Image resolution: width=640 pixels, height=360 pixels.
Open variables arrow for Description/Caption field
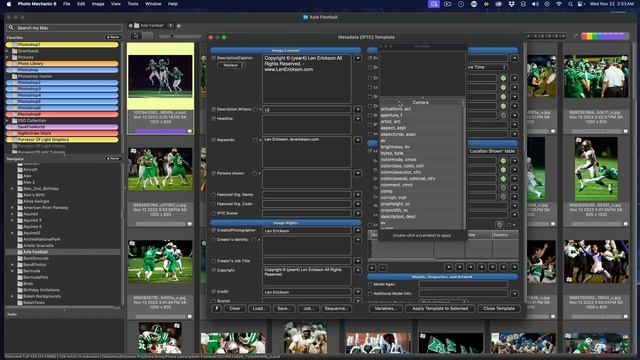(358, 58)
